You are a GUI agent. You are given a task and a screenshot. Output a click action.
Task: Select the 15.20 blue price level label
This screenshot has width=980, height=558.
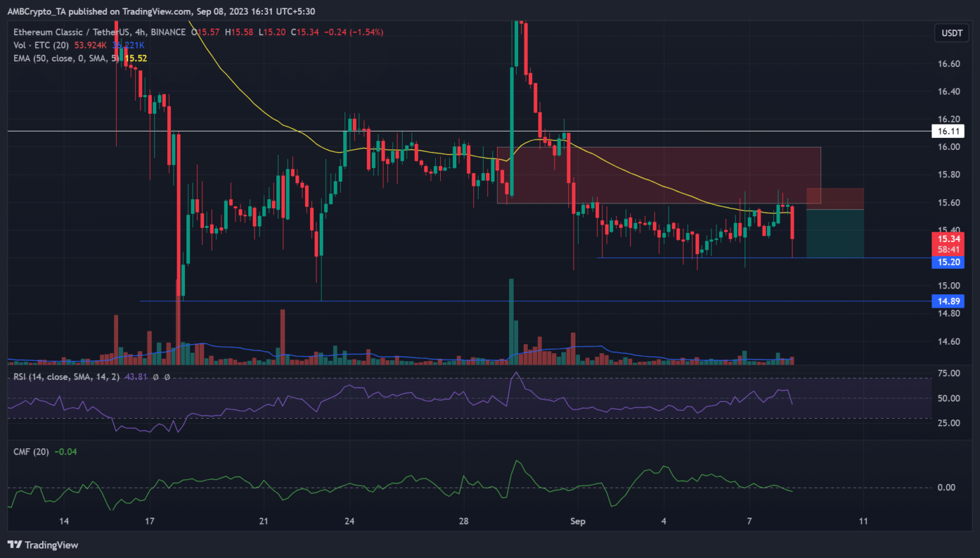point(948,262)
